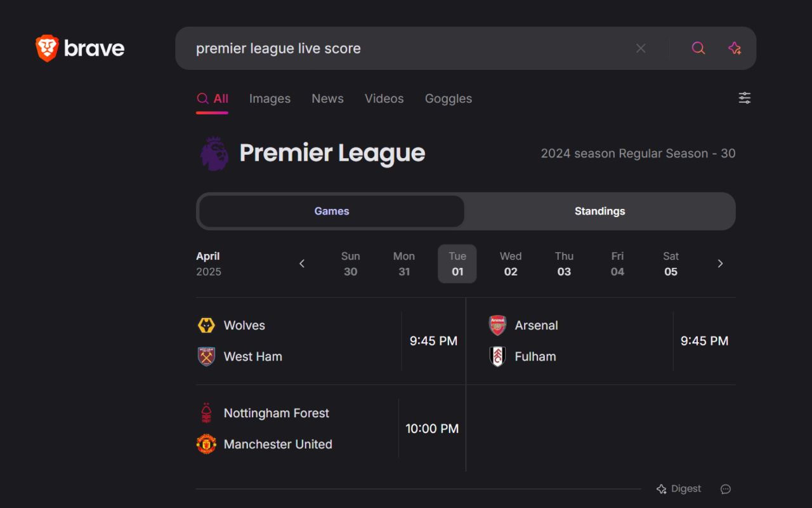
Task: Click the Arsenal club crest
Action: 497,325
